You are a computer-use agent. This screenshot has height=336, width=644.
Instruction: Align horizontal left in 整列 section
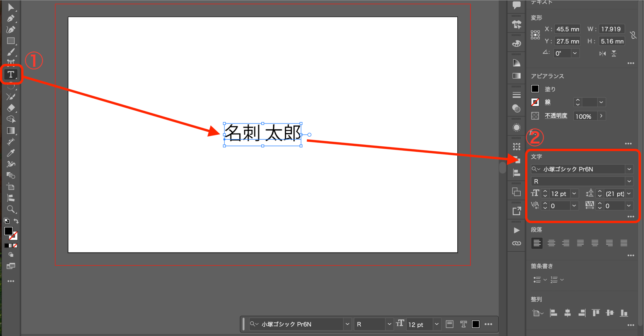553,313
